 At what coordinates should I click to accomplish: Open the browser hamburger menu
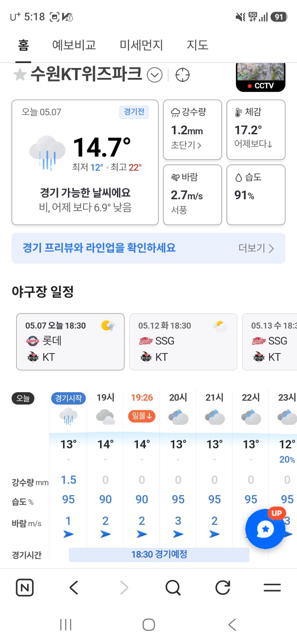272,588
